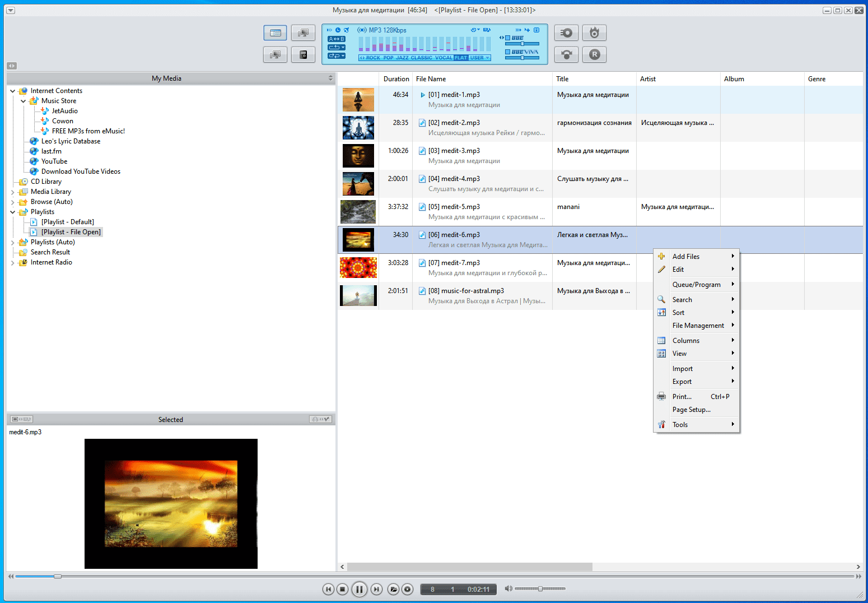Screen dimensions: 868x603
Task: Adjust the volume slider
Action: click(x=540, y=588)
